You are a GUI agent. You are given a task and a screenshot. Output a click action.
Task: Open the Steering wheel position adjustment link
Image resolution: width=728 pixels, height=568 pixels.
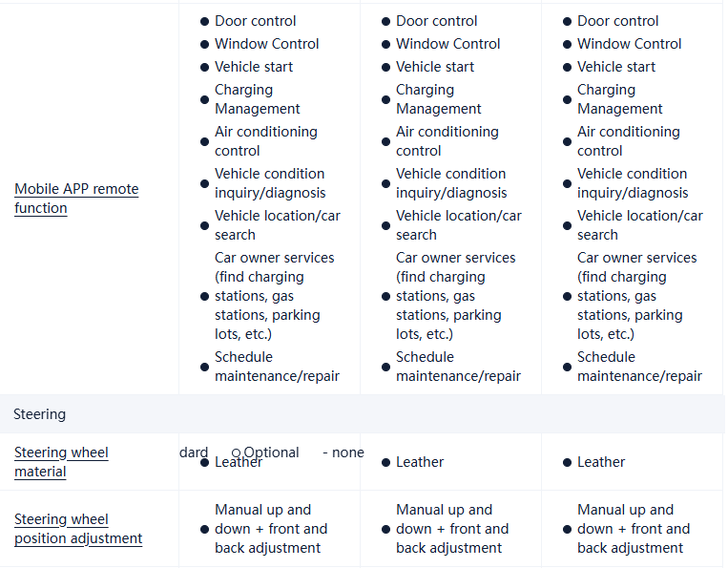[x=78, y=529]
